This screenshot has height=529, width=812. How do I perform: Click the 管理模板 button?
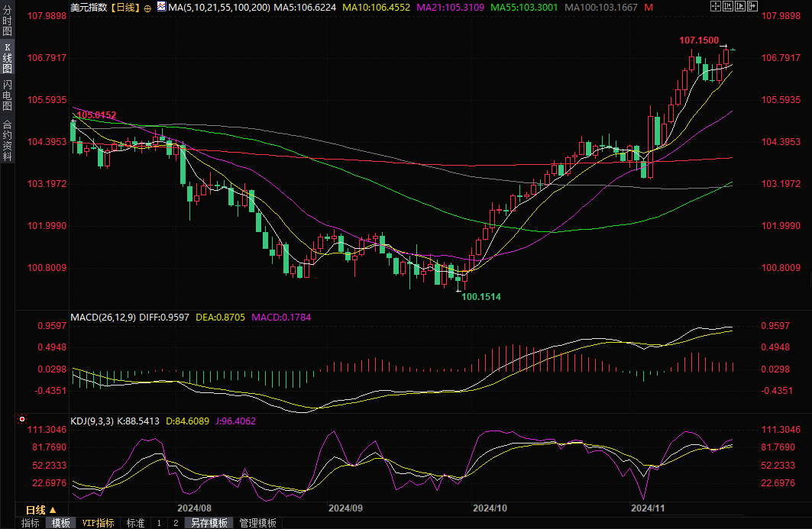tap(257, 523)
